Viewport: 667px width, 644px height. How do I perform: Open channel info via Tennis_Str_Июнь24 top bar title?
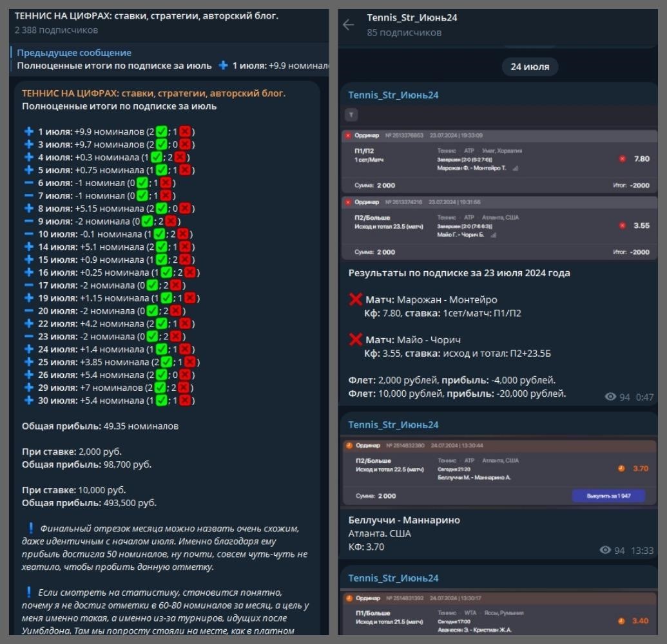point(412,18)
